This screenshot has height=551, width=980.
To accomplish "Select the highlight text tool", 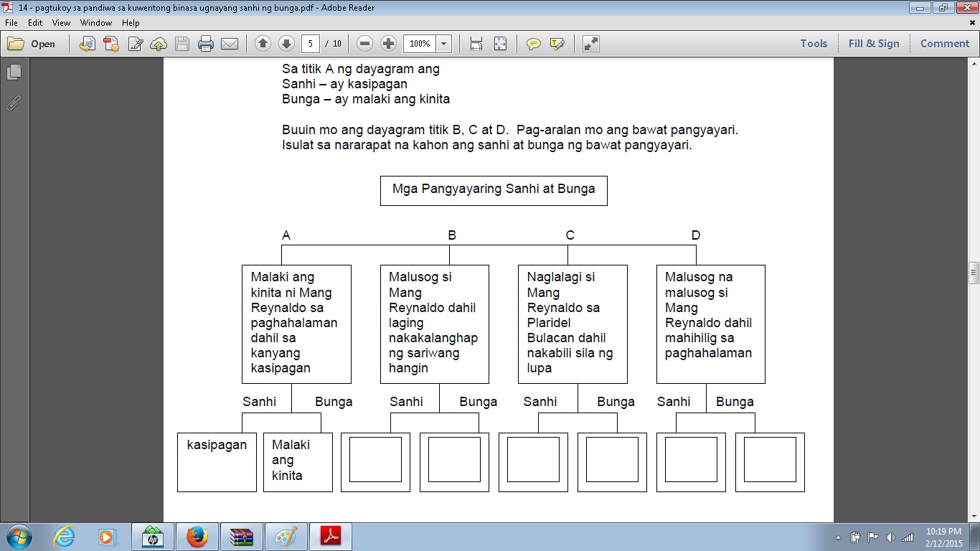I will (557, 44).
